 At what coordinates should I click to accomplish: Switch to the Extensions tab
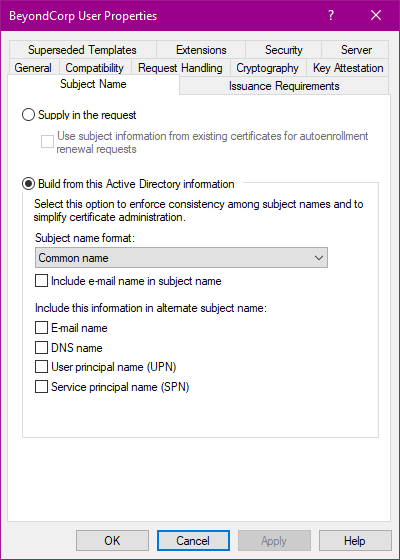point(201,50)
